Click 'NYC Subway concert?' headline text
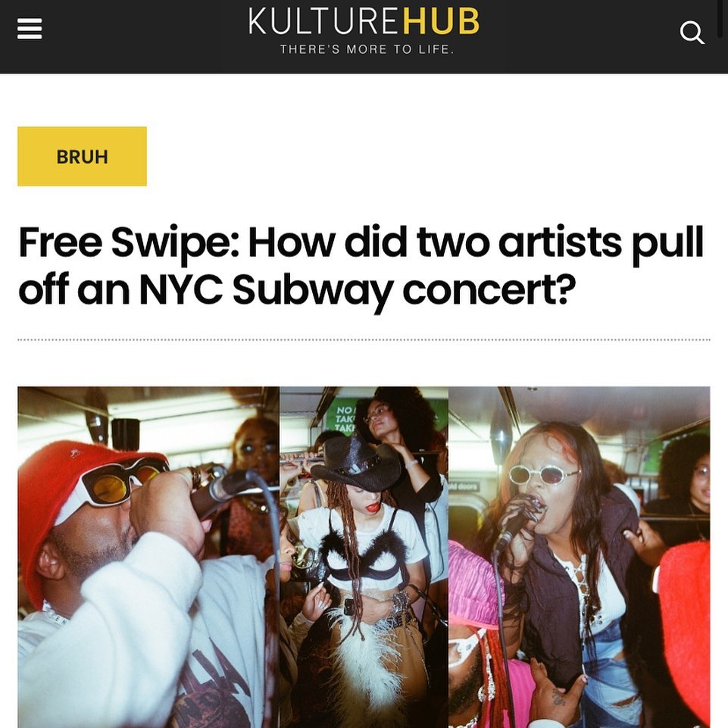The height and width of the screenshot is (728, 728). coord(357,289)
